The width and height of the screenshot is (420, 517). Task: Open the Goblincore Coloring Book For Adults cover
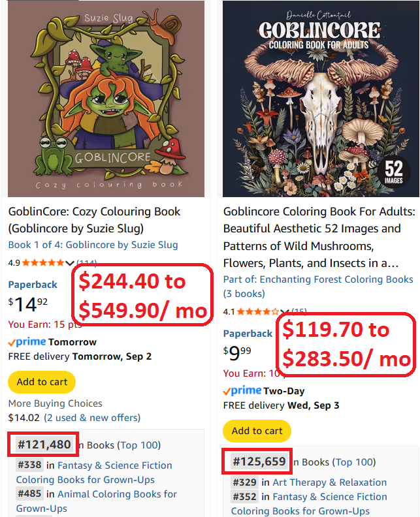click(x=321, y=99)
